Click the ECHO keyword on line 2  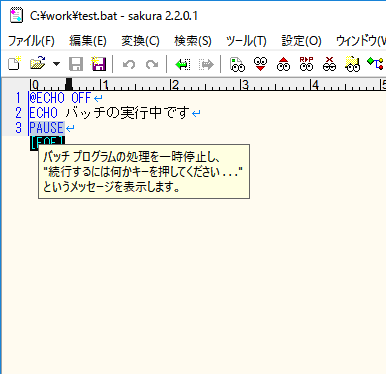[43, 113]
